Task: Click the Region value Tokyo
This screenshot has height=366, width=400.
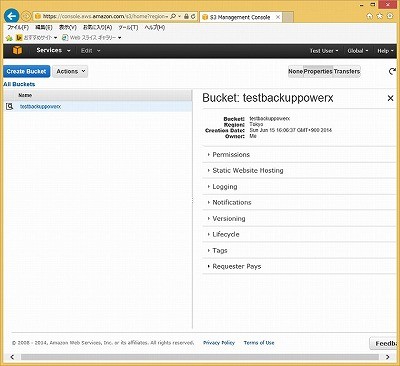Action: tap(256, 124)
